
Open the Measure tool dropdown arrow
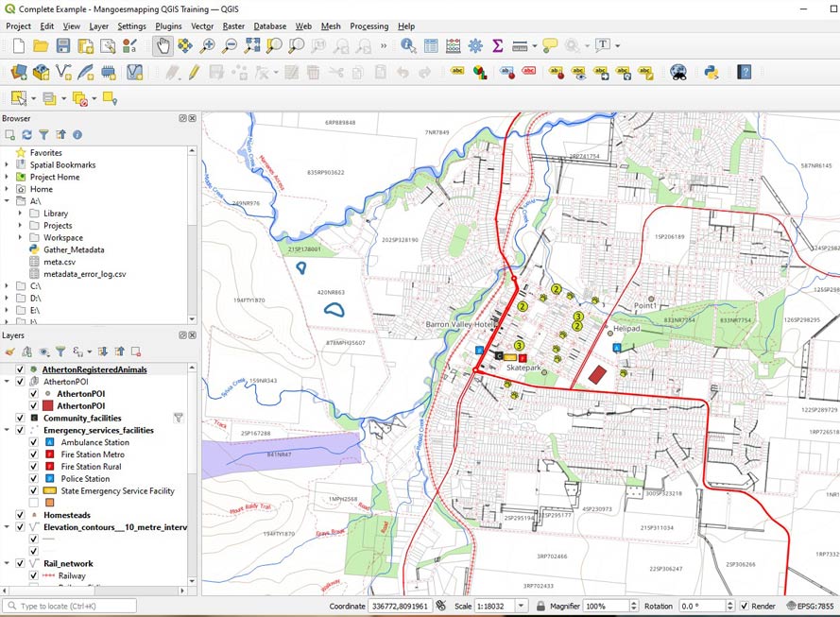(535, 46)
